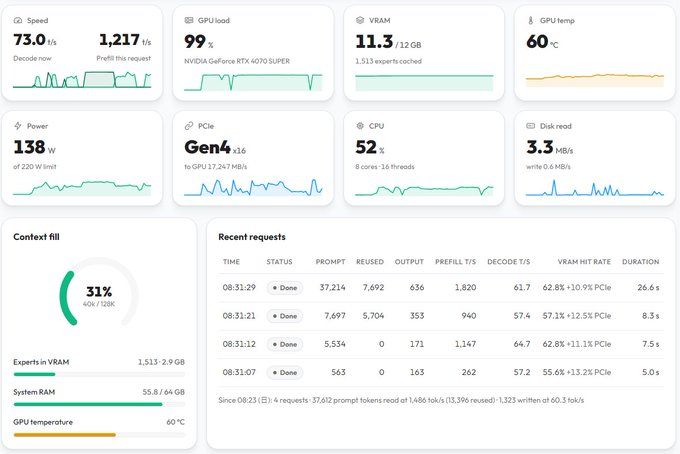Click the DECODE T/S column header
This screenshot has height=454, width=680.
click(509, 261)
